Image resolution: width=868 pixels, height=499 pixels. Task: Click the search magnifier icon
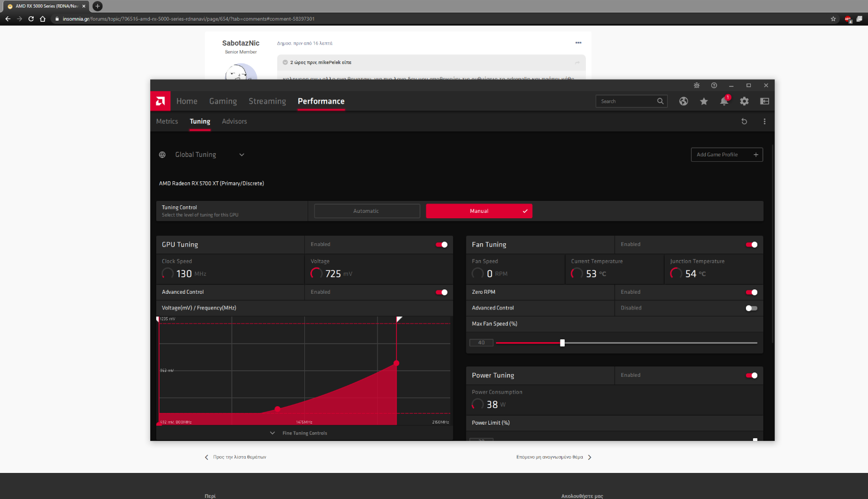click(x=660, y=101)
